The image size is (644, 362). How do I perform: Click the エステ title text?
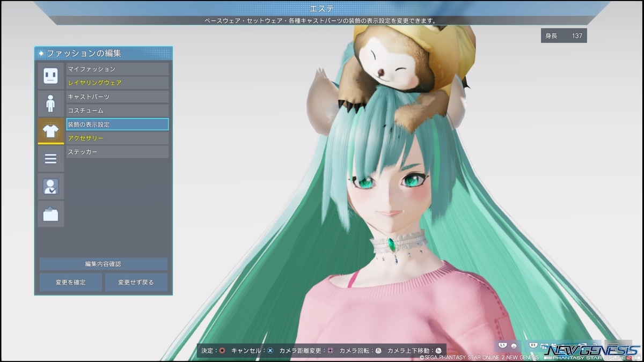pos(321,8)
